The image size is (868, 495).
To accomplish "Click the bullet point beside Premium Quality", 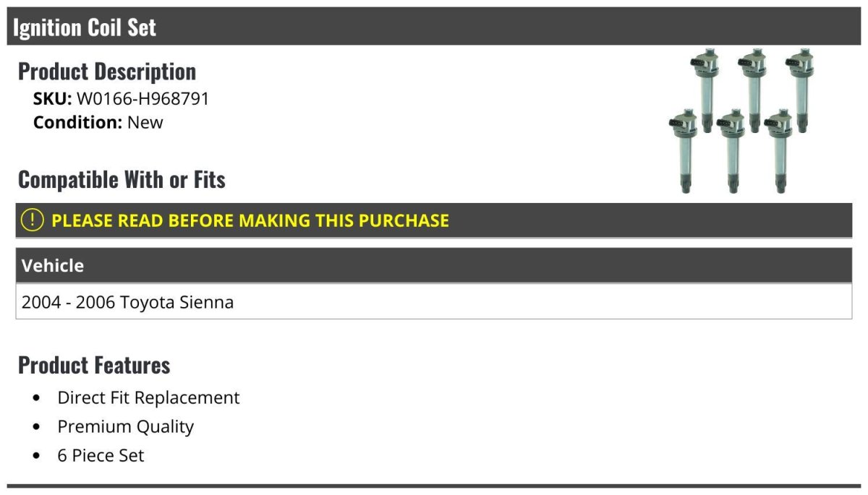I will (37, 427).
